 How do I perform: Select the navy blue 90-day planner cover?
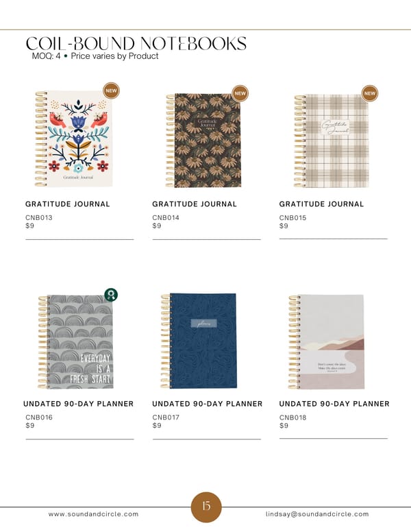[199, 341]
